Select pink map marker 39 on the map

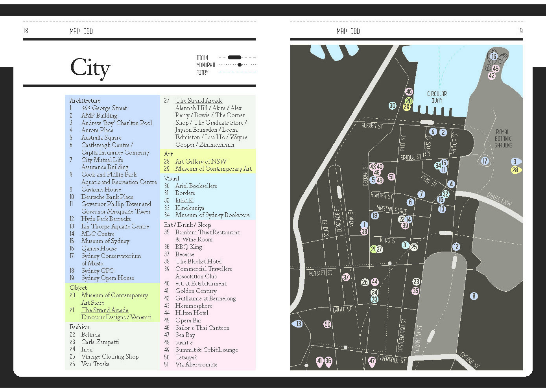point(405,225)
